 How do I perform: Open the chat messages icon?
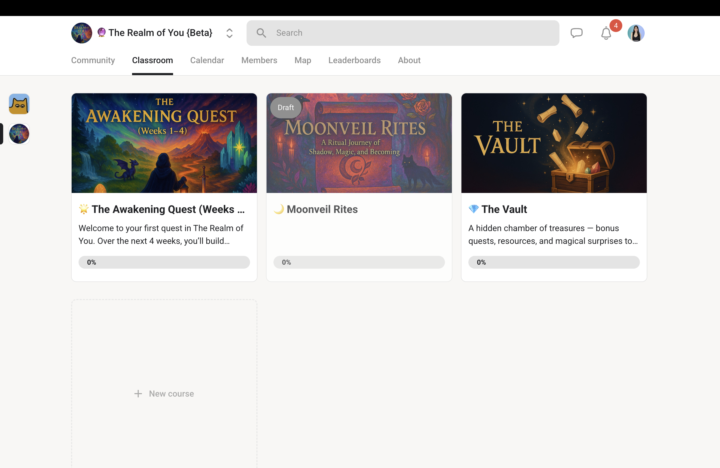[x=576, y=33]
